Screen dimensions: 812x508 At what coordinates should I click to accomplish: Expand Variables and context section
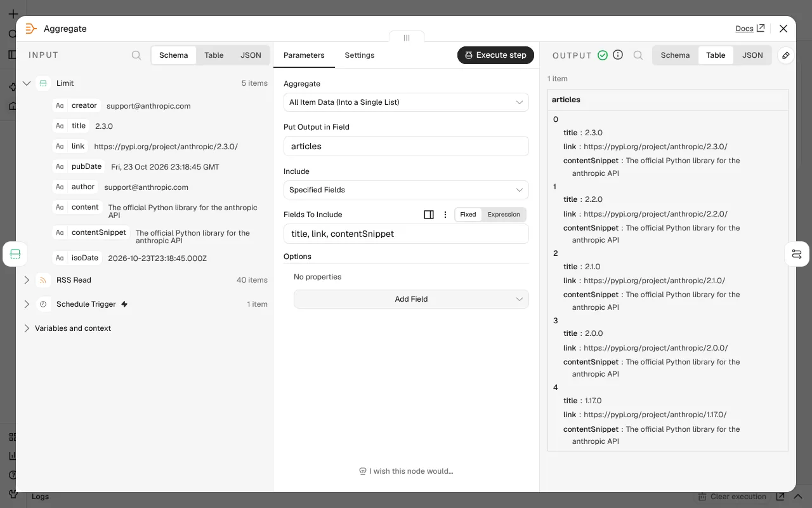(27, 328)
